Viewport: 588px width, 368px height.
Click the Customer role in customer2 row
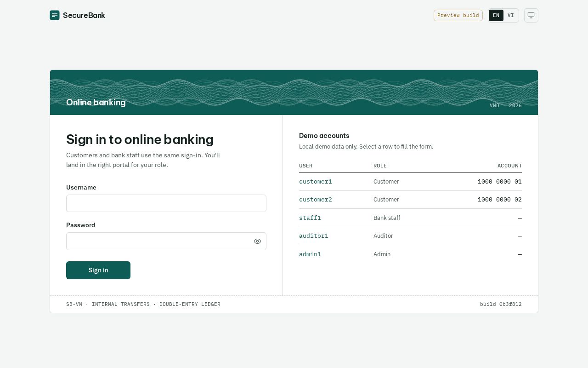click(386, 200)
